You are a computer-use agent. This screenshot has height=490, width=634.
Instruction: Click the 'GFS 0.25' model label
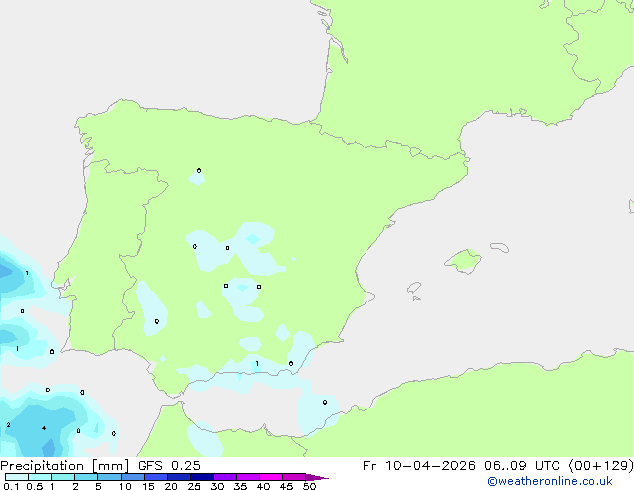click(169, 466)
